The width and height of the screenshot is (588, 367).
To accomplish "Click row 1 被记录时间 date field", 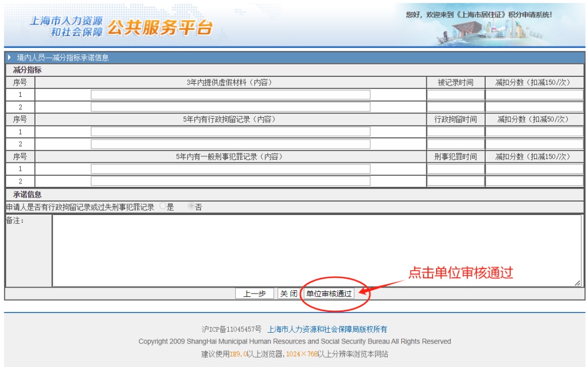I will coord(455,95).
